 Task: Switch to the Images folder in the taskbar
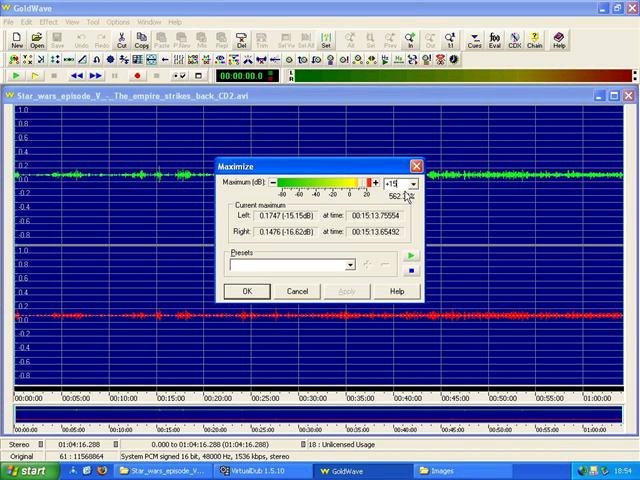pos(461,471)
